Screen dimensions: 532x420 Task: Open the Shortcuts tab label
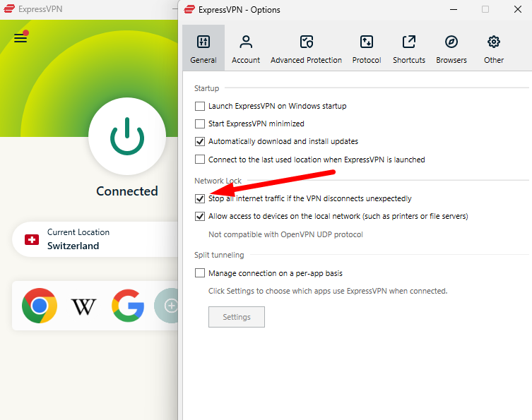coord(409,60)
